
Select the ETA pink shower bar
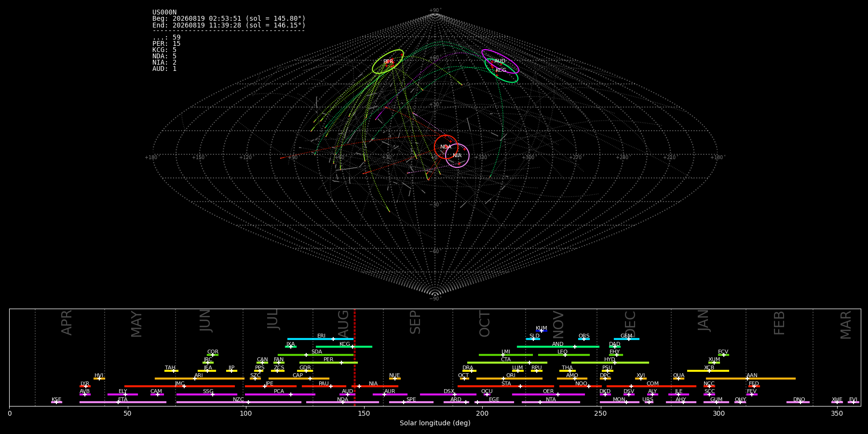123,402
